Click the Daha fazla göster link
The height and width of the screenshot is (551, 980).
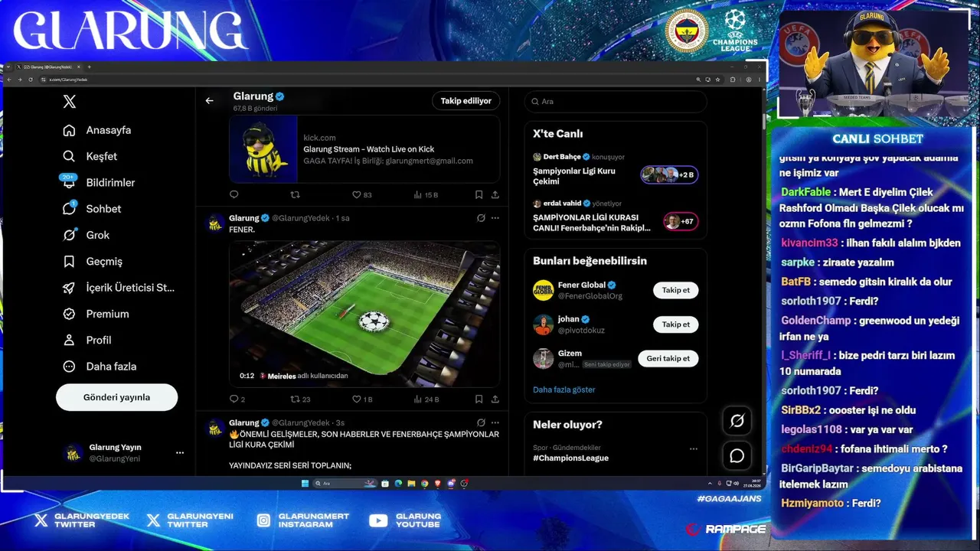coord(564,390)
